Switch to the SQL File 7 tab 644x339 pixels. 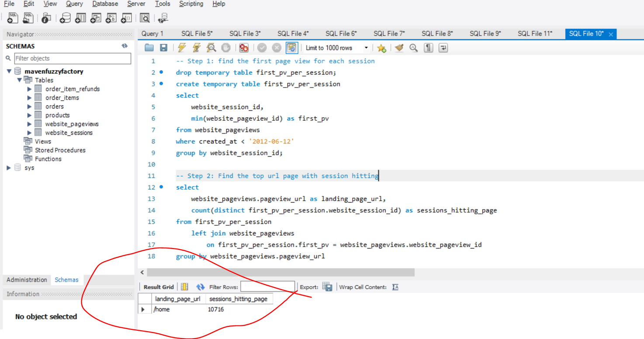[x=389, y=34]
